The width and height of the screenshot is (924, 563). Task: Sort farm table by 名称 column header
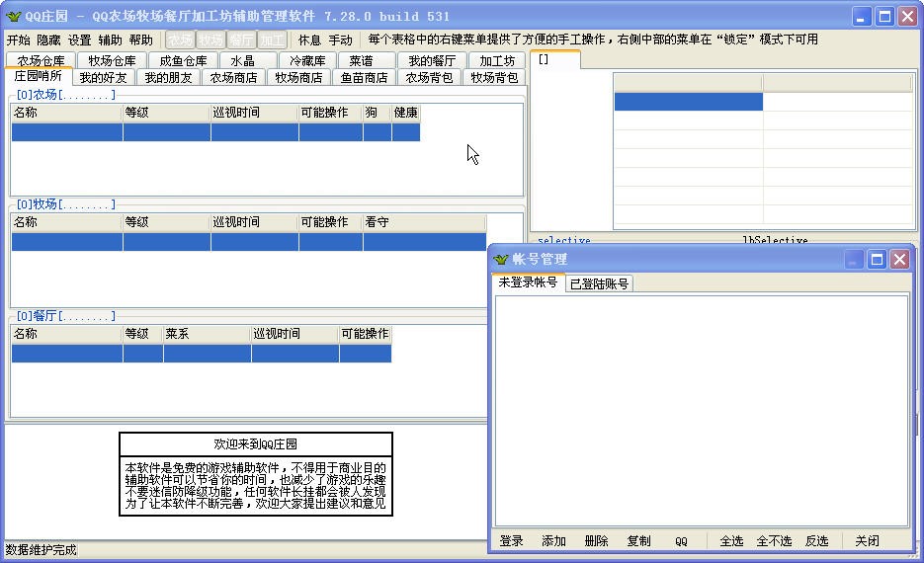click(x=66, y=113)
